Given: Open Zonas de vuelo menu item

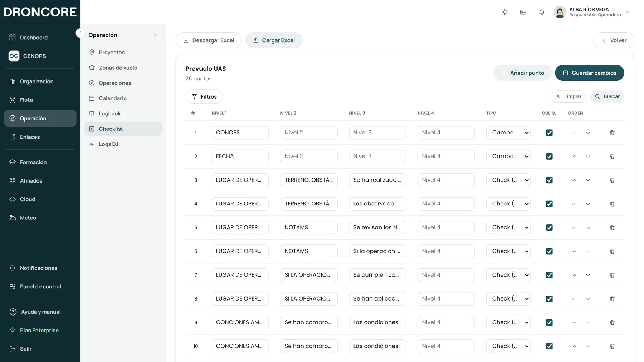Looking at the screenshot, I should point(123,68).
